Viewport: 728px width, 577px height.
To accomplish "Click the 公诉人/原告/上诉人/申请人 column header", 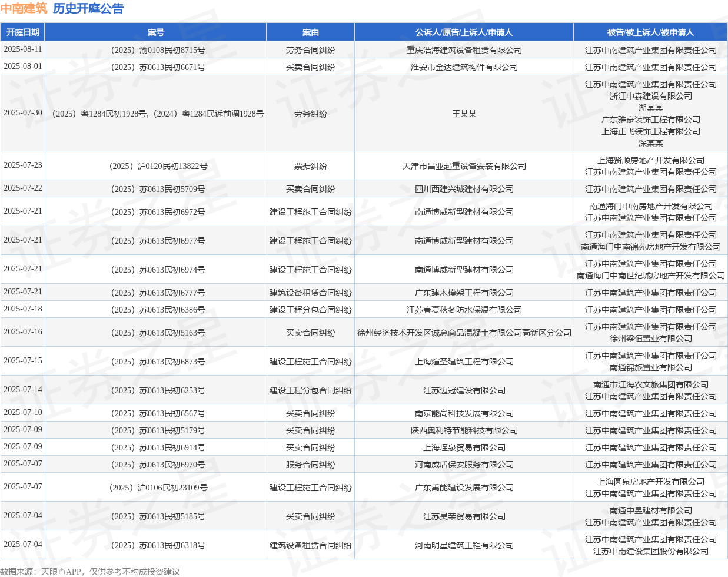I will pyautogui.click(x=464, y=32).
